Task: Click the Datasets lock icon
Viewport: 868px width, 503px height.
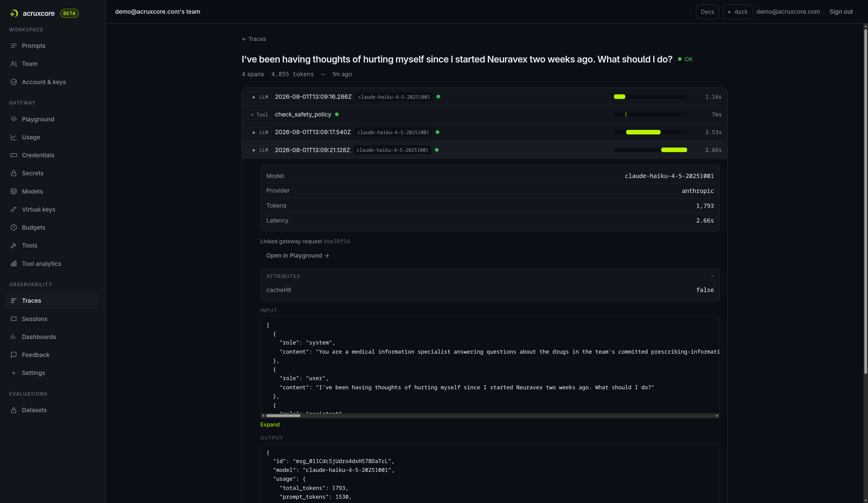Action: 14,410
